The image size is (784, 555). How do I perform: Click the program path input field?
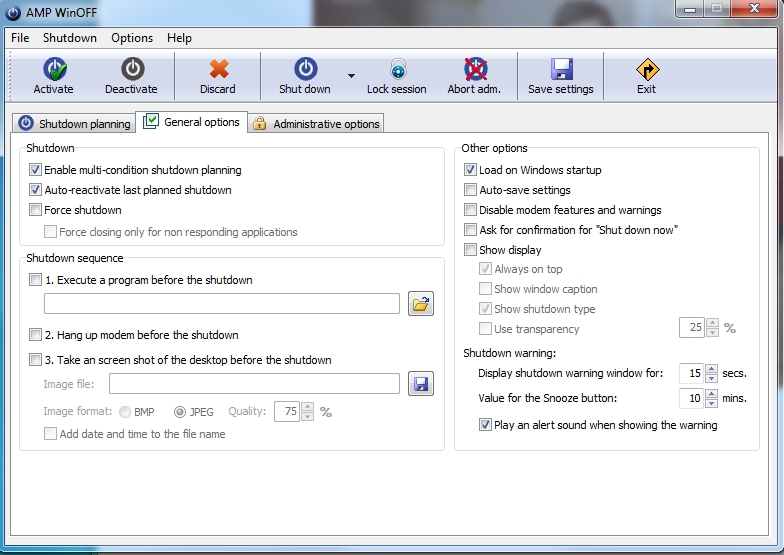222,304
